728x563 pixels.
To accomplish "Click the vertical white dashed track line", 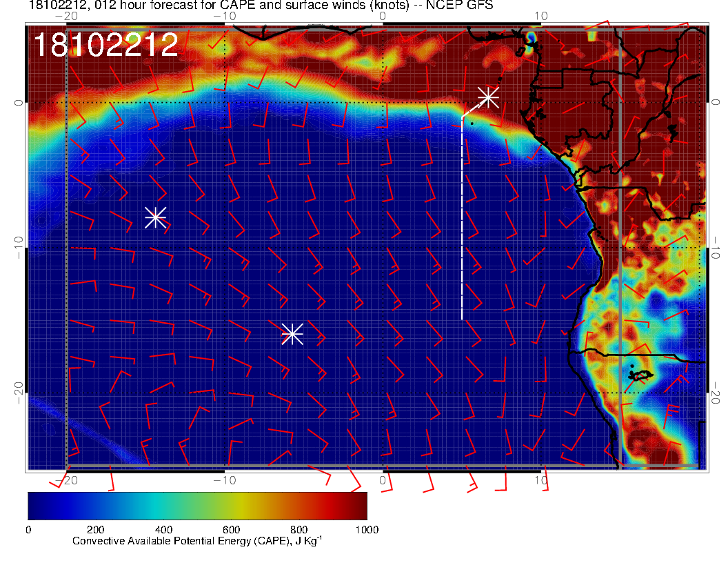I will coord(462,221).
